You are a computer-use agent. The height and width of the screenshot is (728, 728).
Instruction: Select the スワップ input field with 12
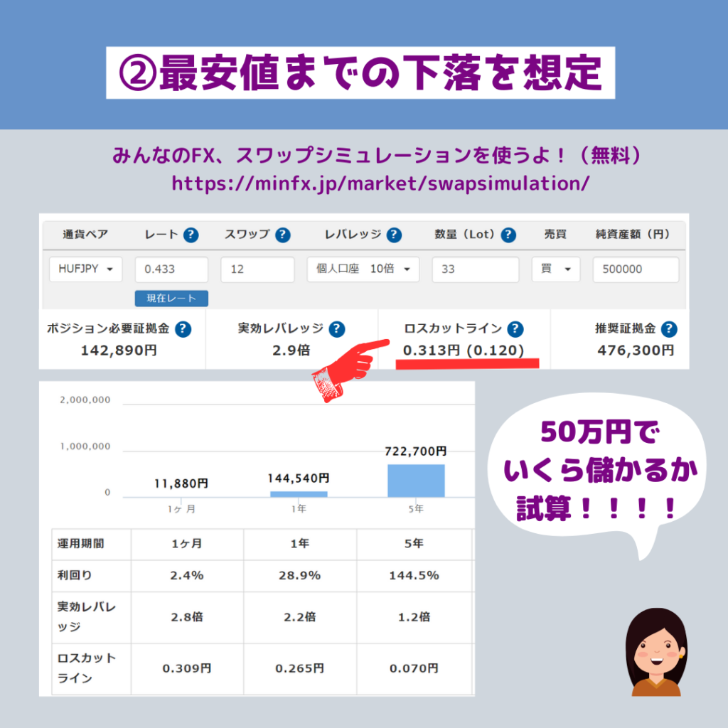coord(257,269)
